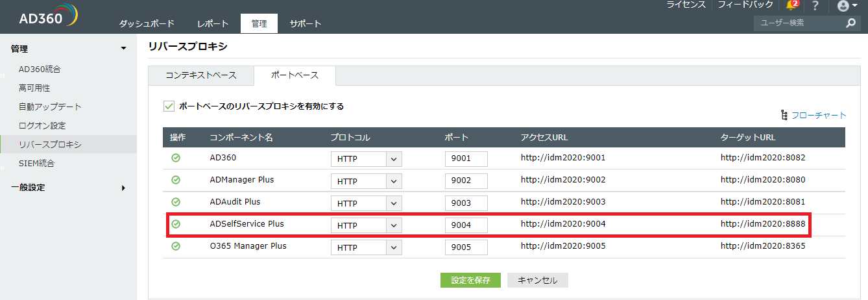This screenshot has width=868, height=300.
Task: Open the フローチャート link
Action: tap(819, 115)
